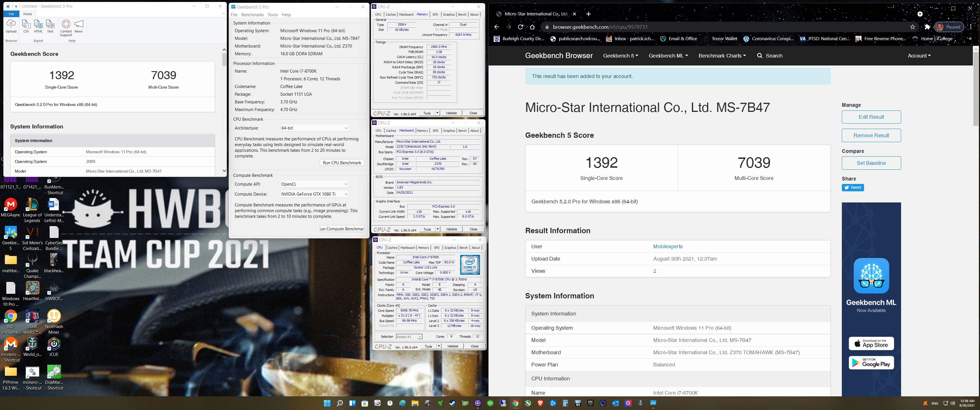Click the Tweet share button
Viewport: 980px width, 410px height.
click(853, 188)
